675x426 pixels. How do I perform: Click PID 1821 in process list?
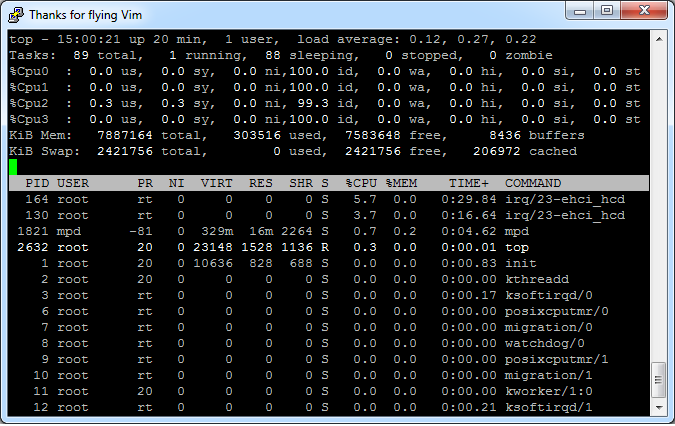(x=33, y=232)
